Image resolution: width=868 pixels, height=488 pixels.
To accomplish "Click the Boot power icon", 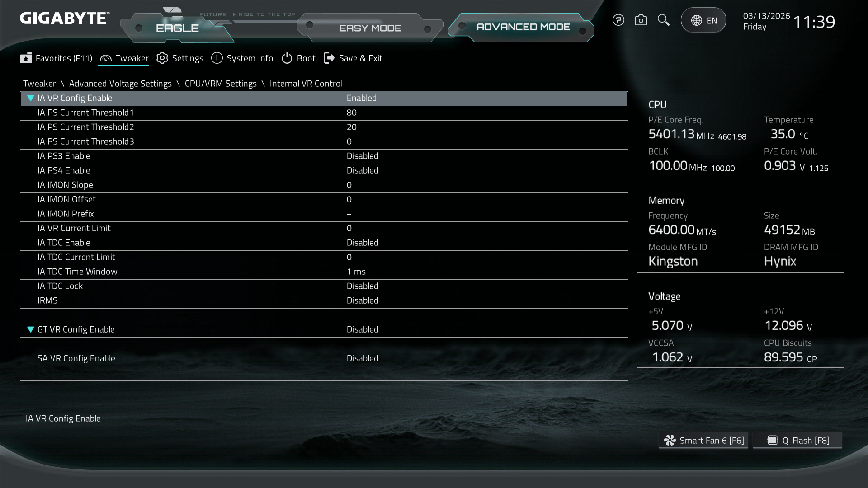I will pos(287,58).
